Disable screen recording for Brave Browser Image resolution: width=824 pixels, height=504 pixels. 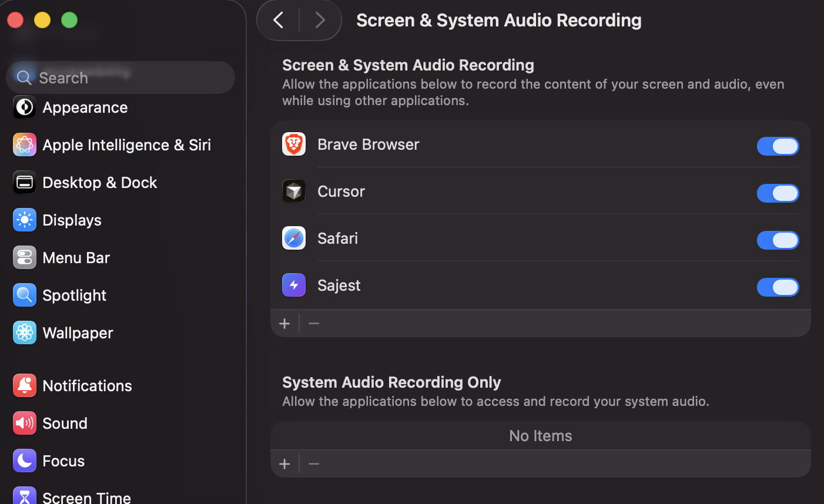(778, 146)
